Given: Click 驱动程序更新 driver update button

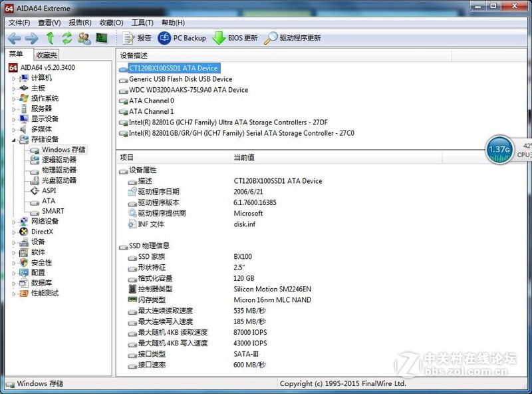Looking at the screenshot, I should pos(292,38).
